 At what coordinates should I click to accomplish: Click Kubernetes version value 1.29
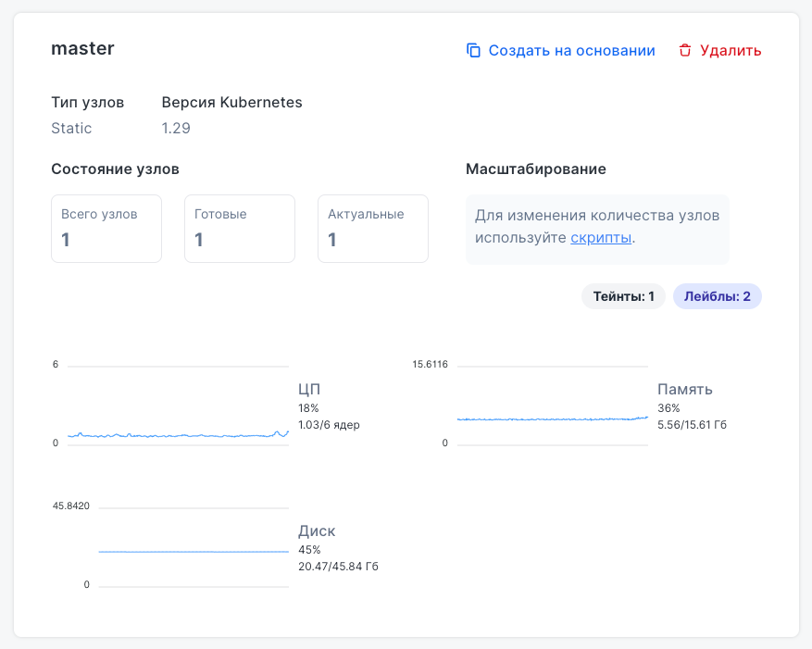click(176, 128)
